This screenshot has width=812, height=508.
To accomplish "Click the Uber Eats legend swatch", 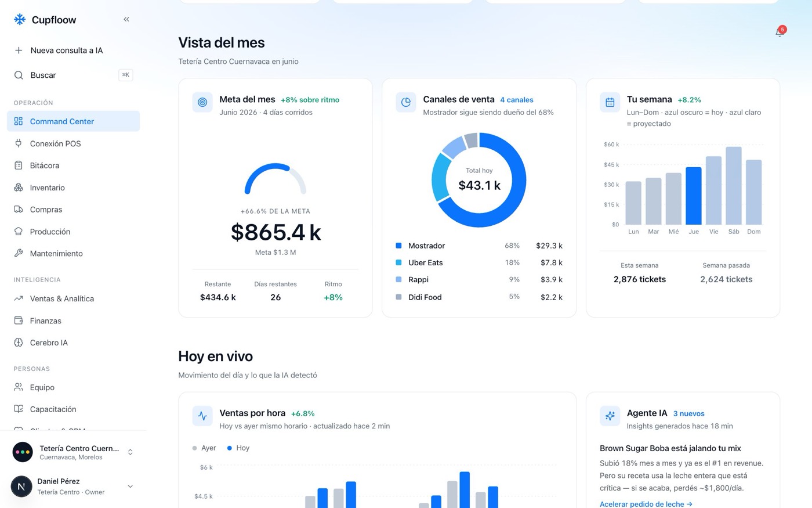I will (398, 262).
